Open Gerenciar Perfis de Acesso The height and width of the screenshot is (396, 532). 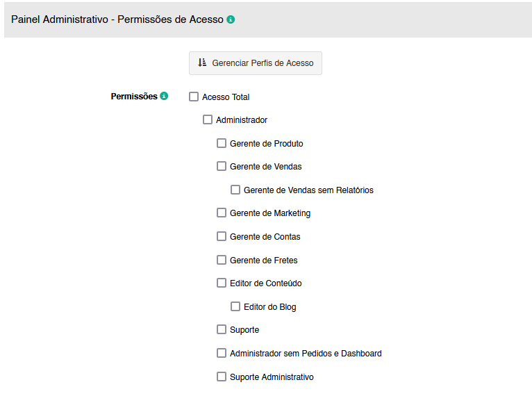click(x=256, y=63)
